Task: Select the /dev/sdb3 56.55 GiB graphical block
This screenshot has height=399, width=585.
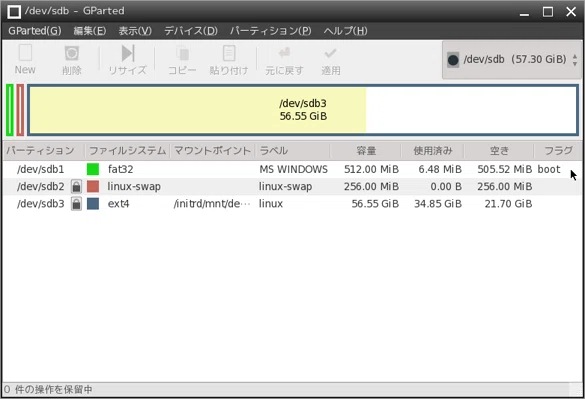Action: [303, 110]
